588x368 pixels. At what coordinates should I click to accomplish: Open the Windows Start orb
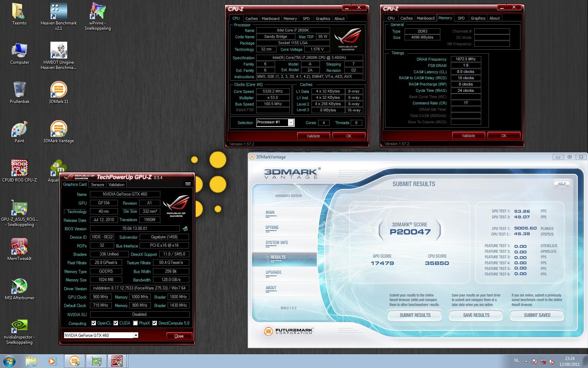click(x=9, y=361)
